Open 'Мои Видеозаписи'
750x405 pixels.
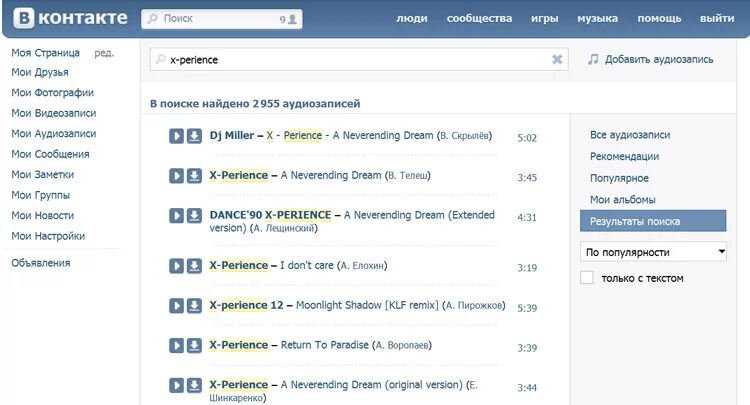click(54, 113)
